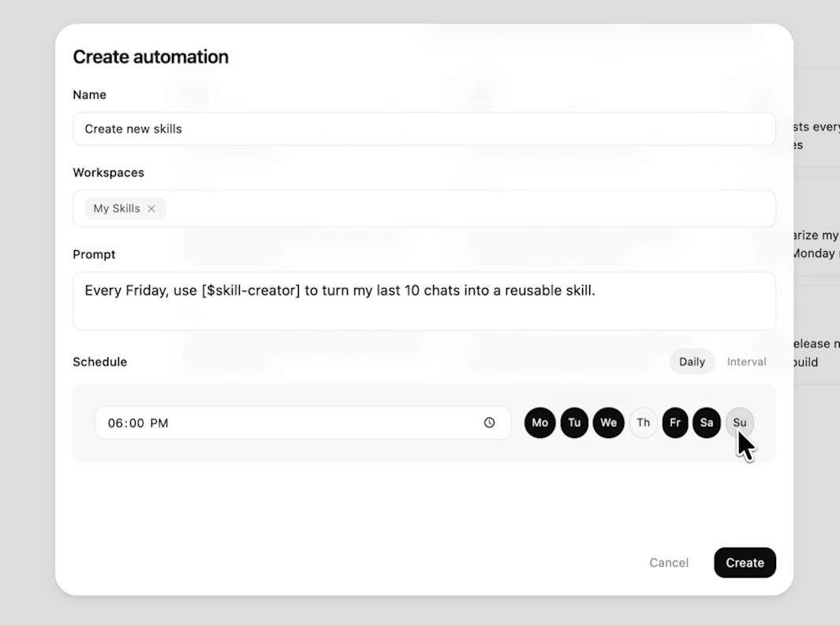Disable Wednesday in the schedule days
840x625 pixels.
pos(608,423)
